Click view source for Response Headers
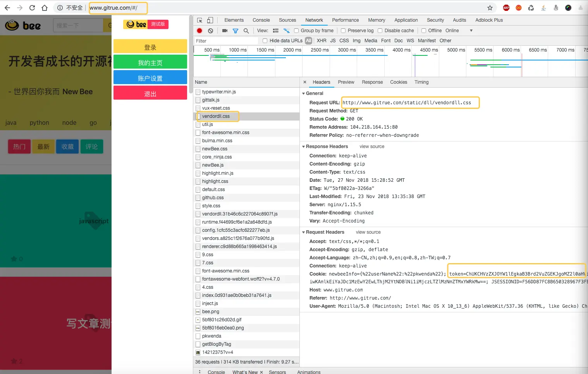Viewport: 588px width, 374px height. 372,146
